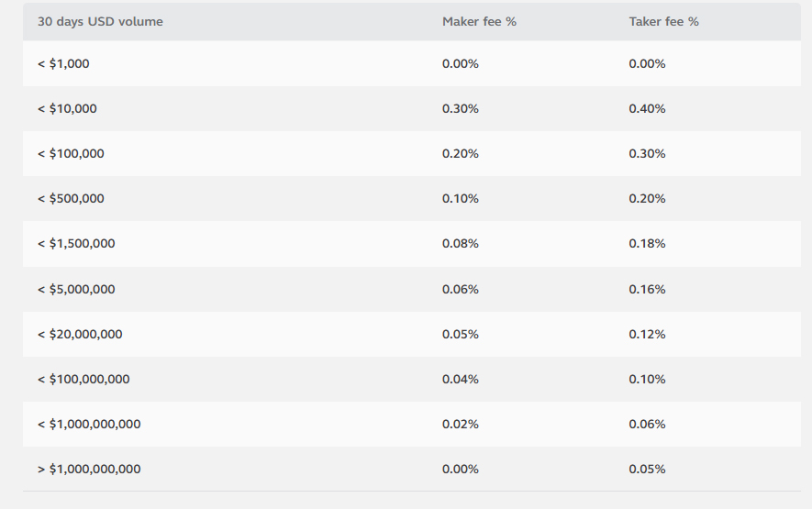Select the 0.08% maker fee cell

tap(461, 244)
